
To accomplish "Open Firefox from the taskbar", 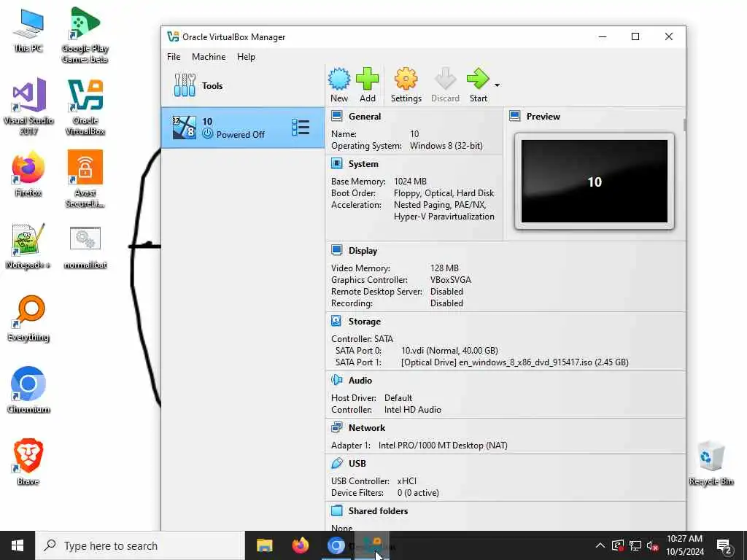I will [300, 545].
